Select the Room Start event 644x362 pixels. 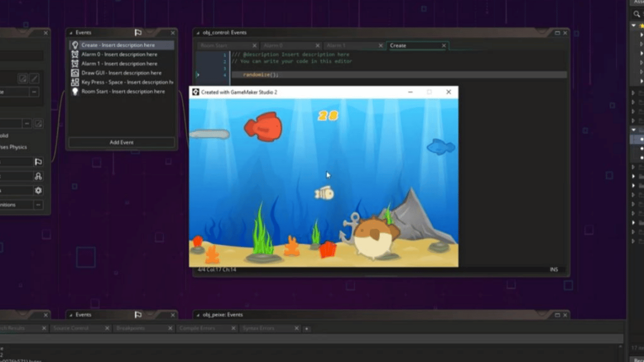click(121, 92)
